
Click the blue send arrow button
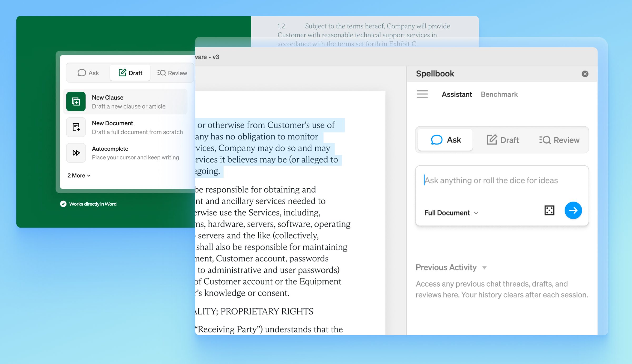[x=573, y=210]
